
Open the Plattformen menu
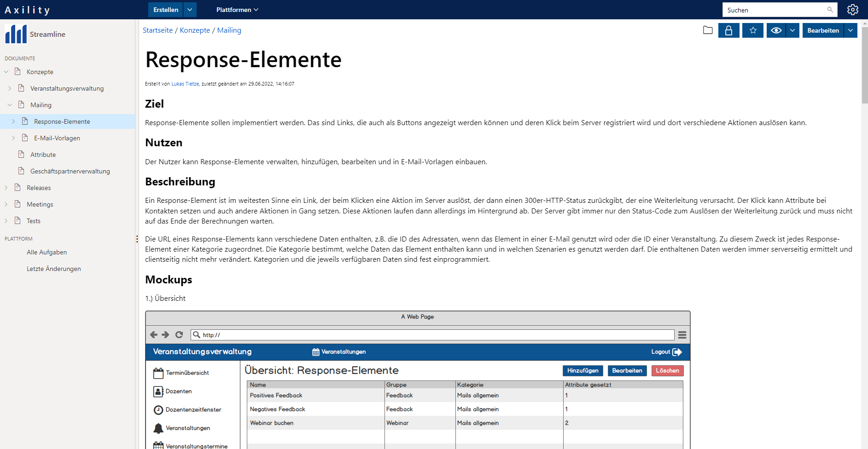(237, 10)
